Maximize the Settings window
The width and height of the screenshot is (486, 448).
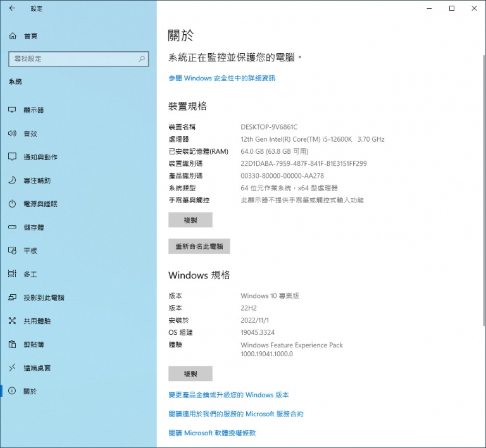tap(452, 8)
